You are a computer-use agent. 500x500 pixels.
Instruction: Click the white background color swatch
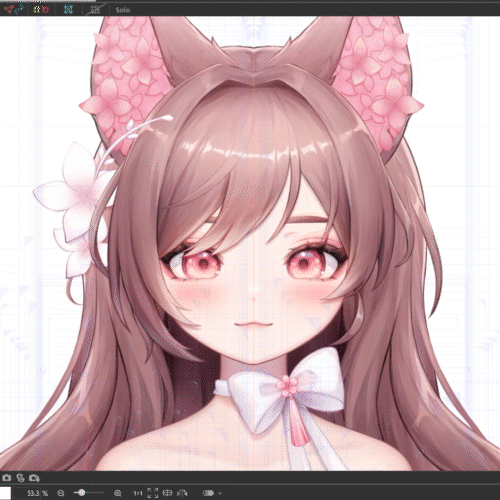coord(5,493)
